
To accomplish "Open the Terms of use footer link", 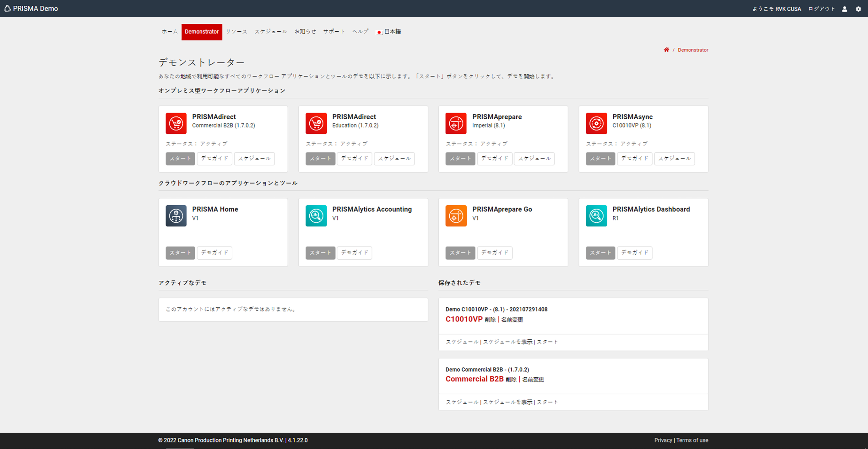I will point(692,440).
